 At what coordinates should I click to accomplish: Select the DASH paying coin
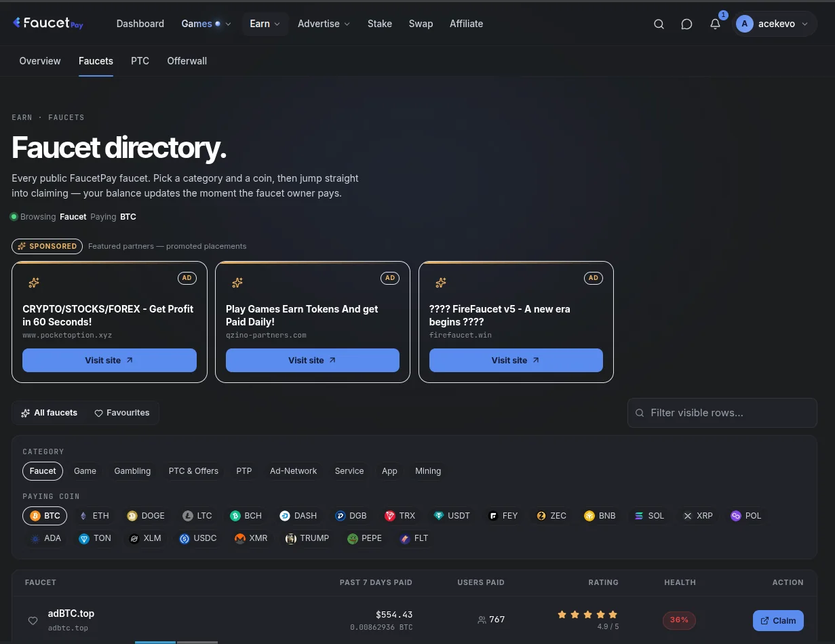coord(298,516)
